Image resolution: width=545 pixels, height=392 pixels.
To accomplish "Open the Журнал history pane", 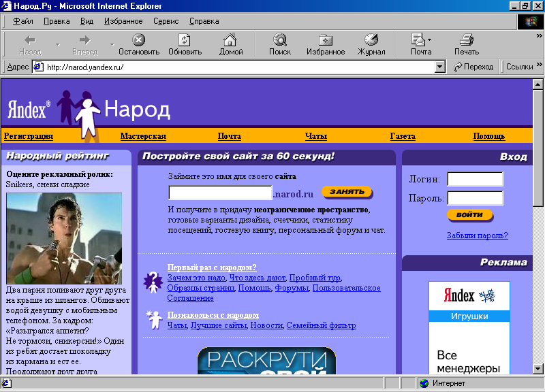I will click(371, 44).
